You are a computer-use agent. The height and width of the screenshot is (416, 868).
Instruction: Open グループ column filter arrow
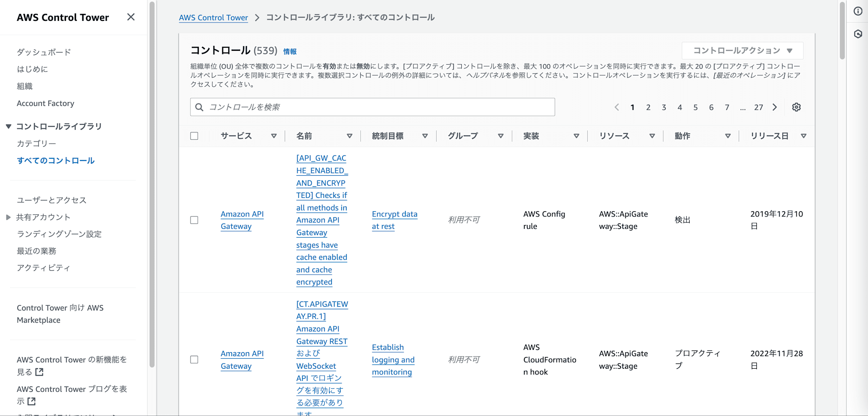click(500, 136)
